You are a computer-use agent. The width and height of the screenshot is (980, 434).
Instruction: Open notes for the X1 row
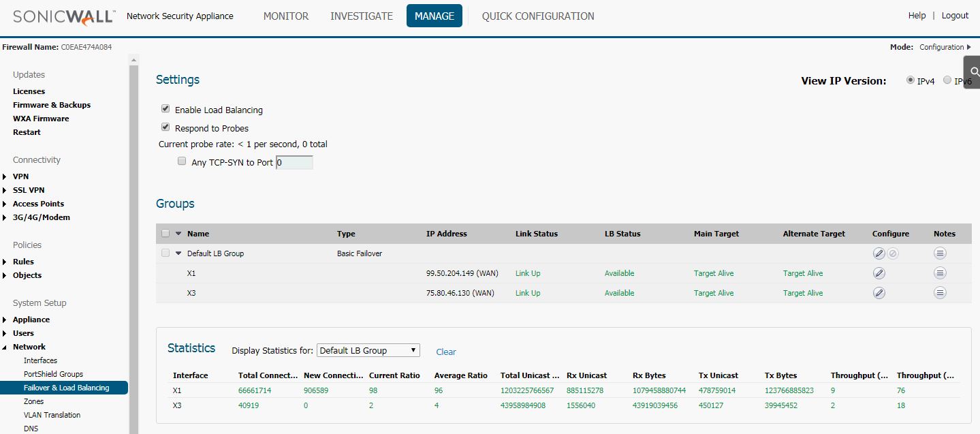[940, 273]
